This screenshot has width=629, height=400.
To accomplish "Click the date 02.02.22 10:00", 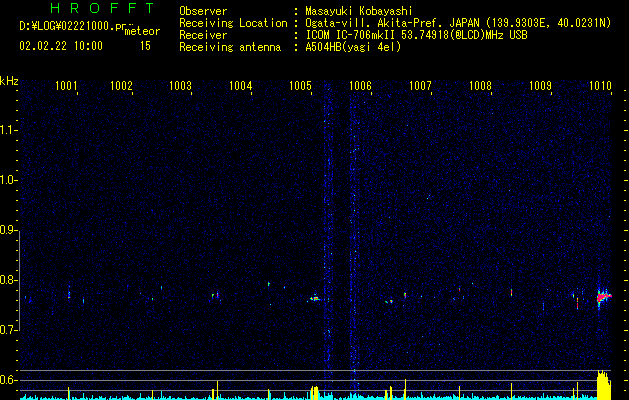I will 61,46.
